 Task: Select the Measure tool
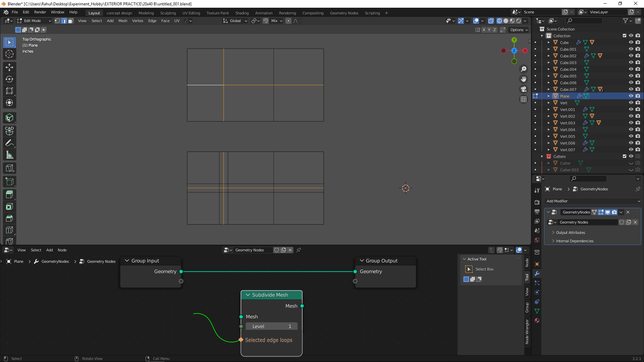9,155
